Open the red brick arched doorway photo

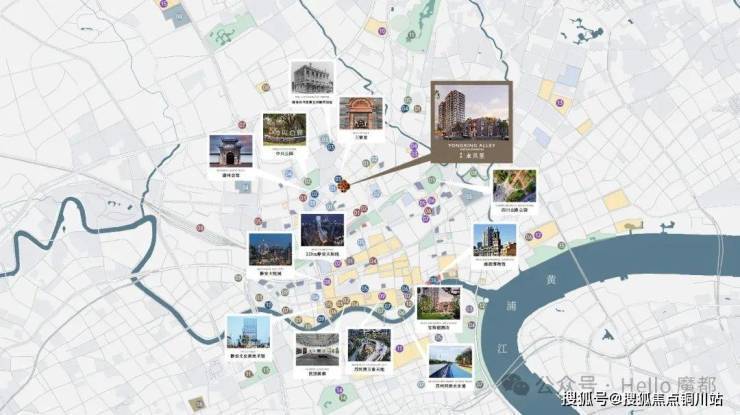361,113
